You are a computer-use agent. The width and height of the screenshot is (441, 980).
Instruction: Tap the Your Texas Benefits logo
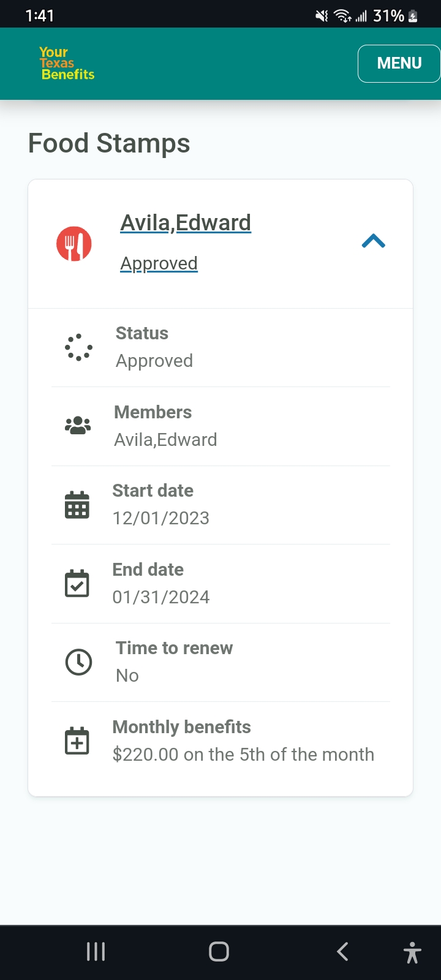67,63
